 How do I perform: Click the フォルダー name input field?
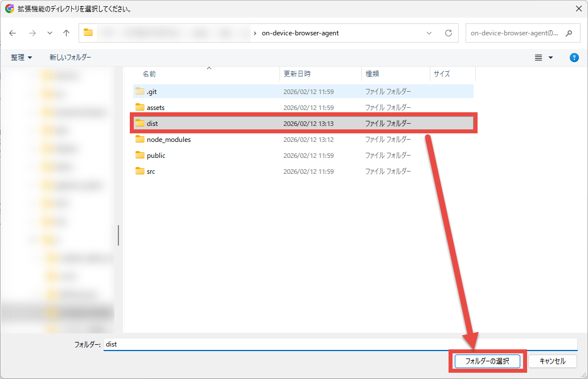pos(340,345)
